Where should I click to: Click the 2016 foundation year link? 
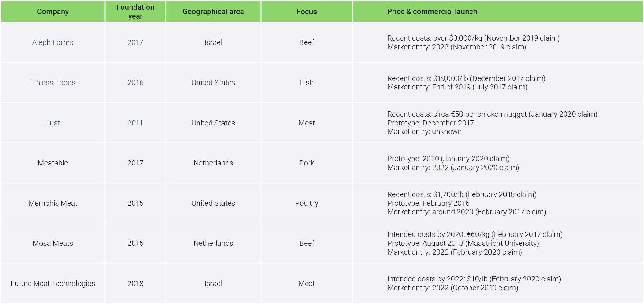pos(135,83)
